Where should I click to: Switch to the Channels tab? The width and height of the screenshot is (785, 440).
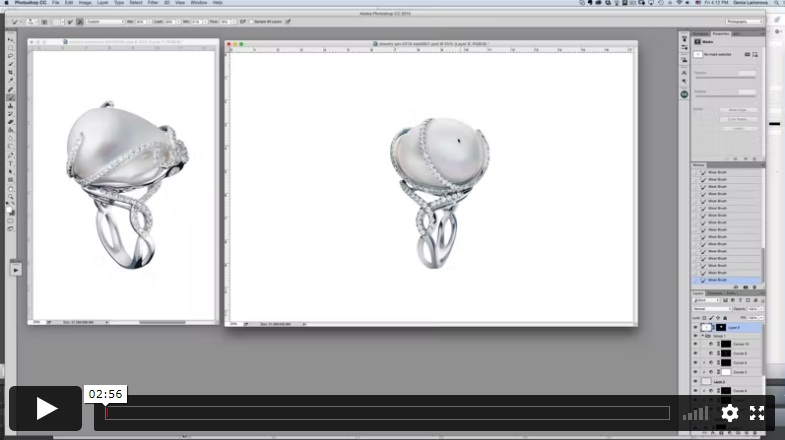click(x=715, y=293)
